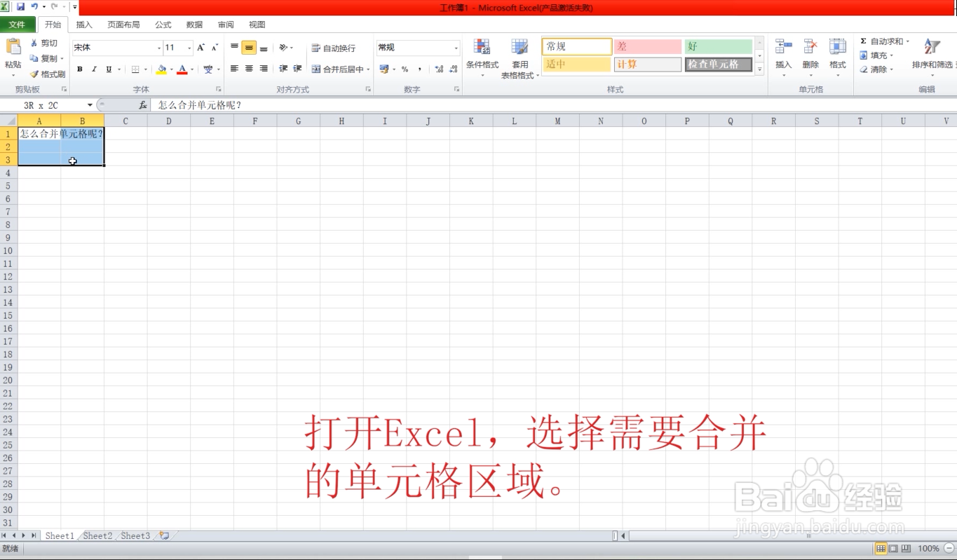Switch to the Page Layout (页面布局) tab
This screenshot has width=957, height=560.
pyautogui.click(x=123, y=25)
